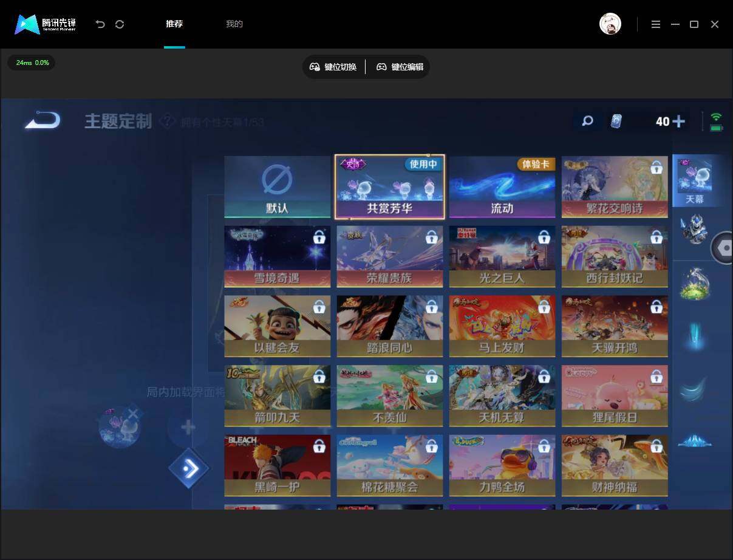This screenshot has width=733, height=560.
Task: Click the 使用中 badge on 共赏芳华
Action: point(424,164)
